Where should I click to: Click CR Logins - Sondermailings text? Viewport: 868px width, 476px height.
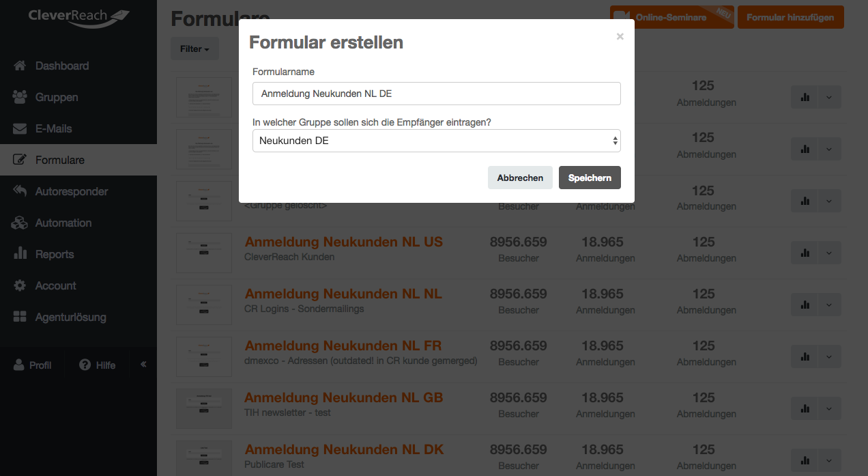[304, 309]
